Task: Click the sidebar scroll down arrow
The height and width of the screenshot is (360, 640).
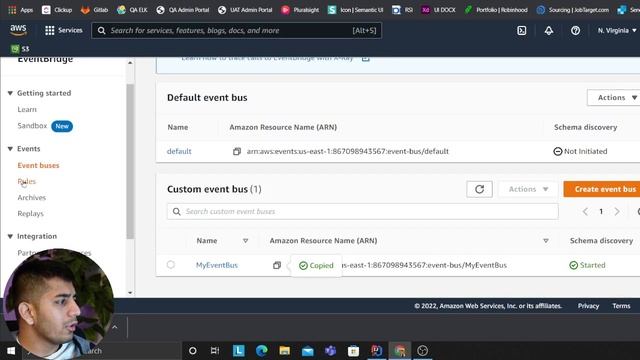Action: [x=130, y=293]
